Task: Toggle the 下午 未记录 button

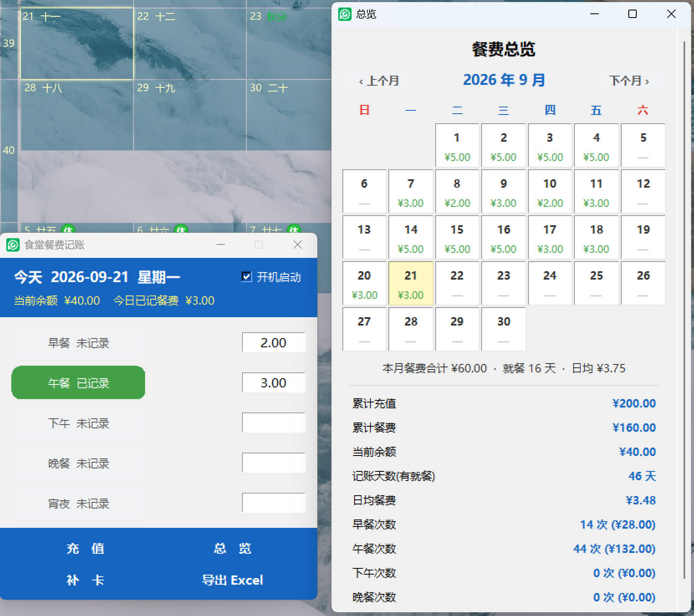Action: [79, 423]
